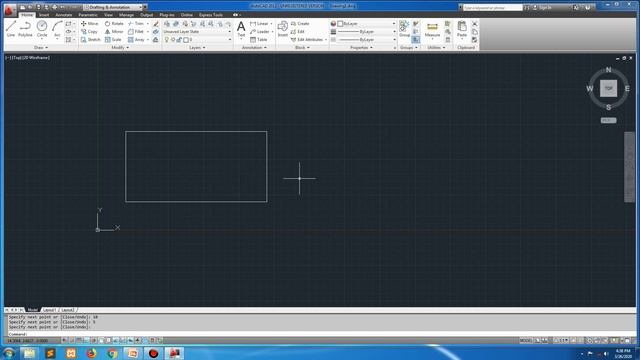Expand the Block panel
Image resolution: width=640 pixels, height=360 pixels.
(x=302, y=48)
